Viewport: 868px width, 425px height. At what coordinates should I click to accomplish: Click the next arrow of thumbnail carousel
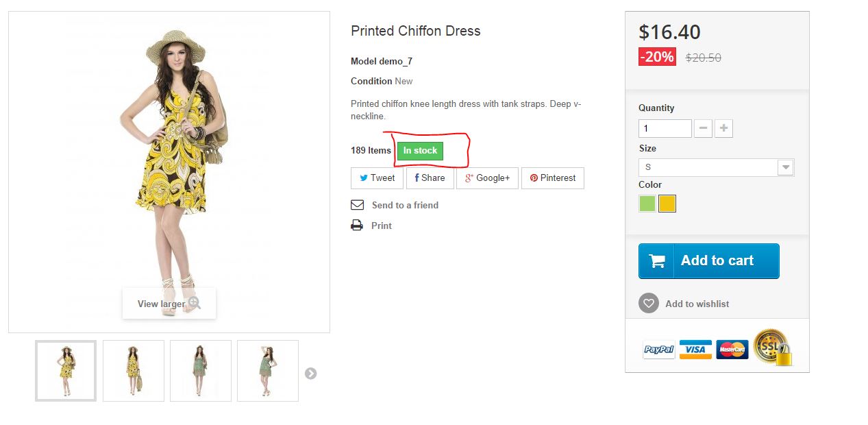tap(310, 374)
